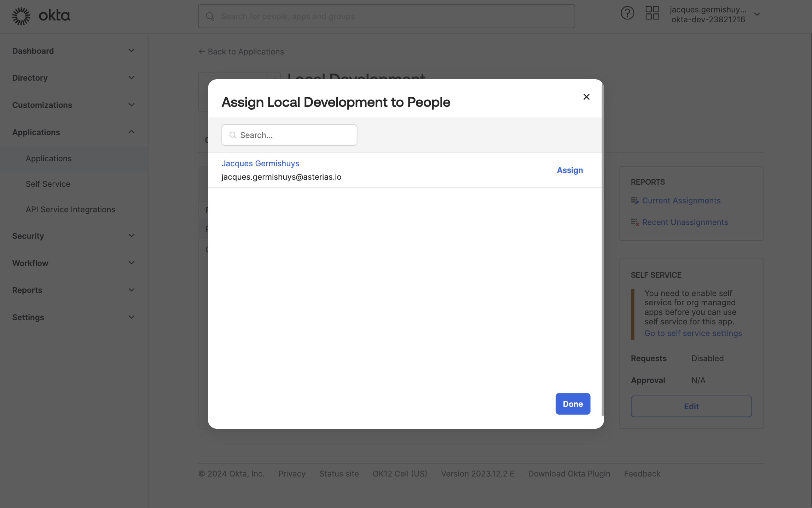812x508 pixels.
Task: Click the magnifier icon in the dialog search field
Action: click(233, 135)
